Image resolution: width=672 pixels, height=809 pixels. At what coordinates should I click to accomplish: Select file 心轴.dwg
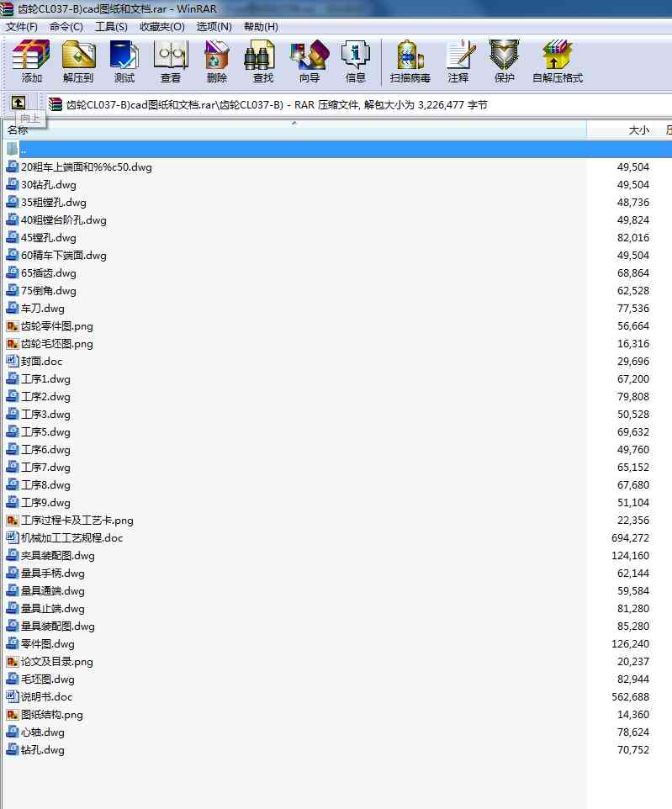[43, 732]
